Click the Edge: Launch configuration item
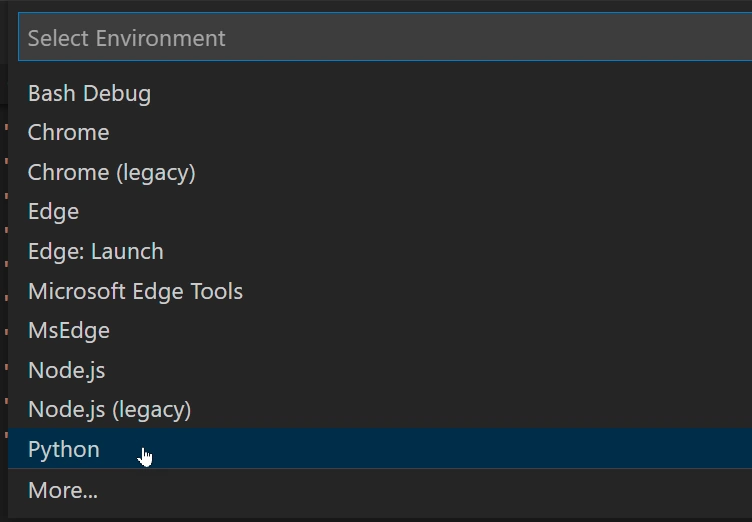Viewport: 752px width, 522px height. tap(96, 251)
